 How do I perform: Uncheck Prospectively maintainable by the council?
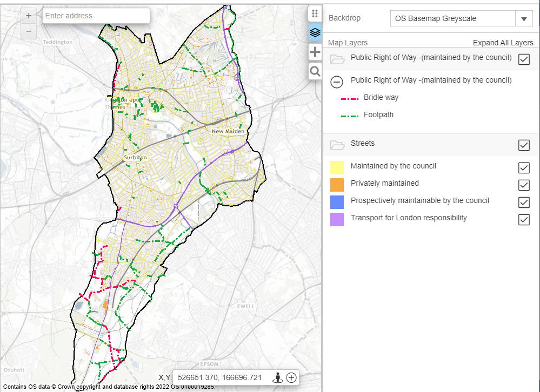coord(524,202)
